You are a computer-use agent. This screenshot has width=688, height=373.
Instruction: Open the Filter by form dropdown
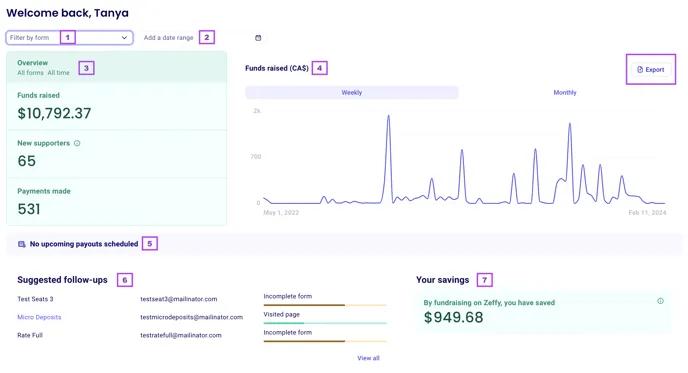(x=69, y=38)
